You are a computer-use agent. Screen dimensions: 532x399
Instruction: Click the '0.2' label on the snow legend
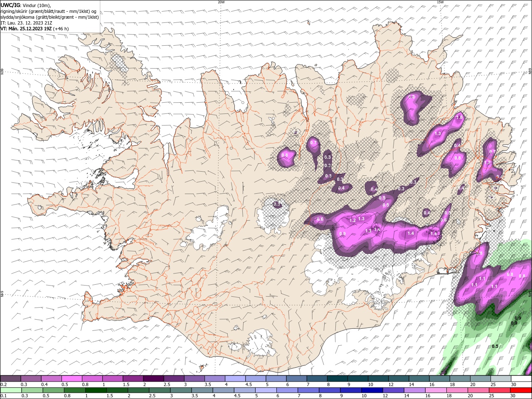point(3,384)
